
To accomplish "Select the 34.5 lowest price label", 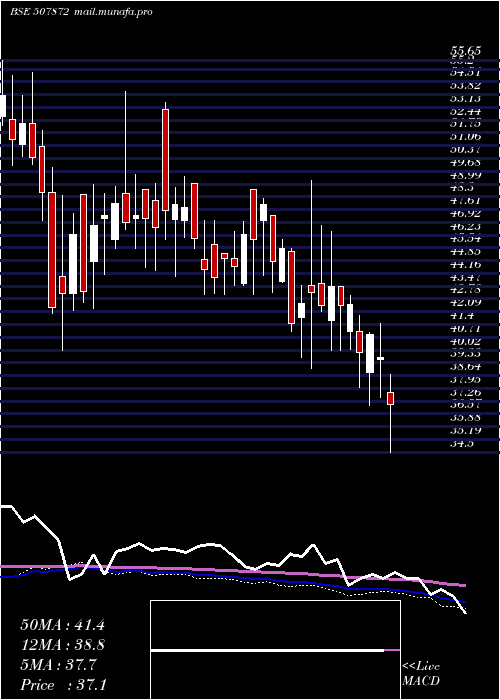I will pyautogui.click(x=461, y=444).
